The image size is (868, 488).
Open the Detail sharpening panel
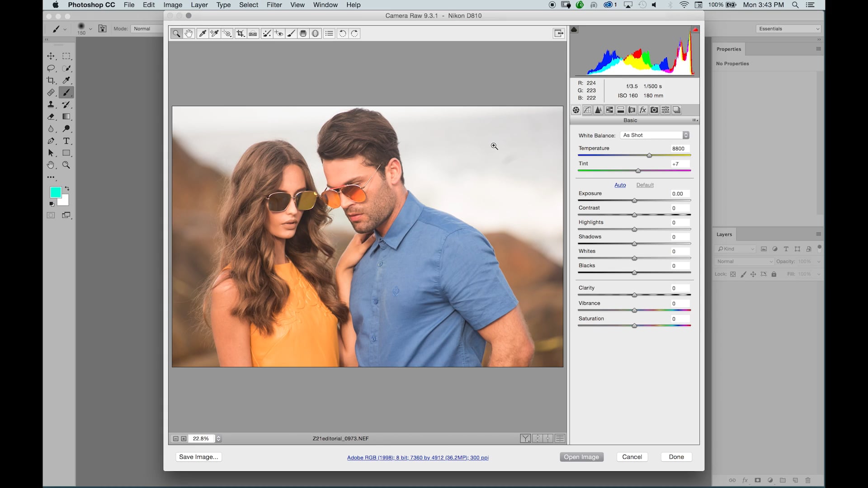click(599, 110)
